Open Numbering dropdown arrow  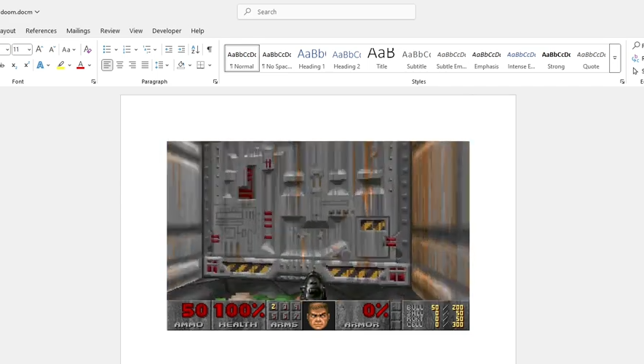[136, 50]
